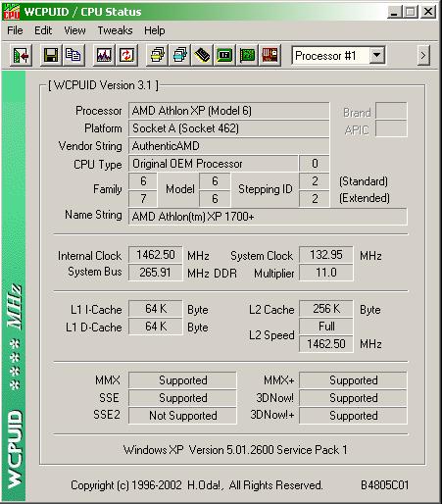Close the WCPUID window
This screenshot has height=504, width=442.
(x=428, y=12)
